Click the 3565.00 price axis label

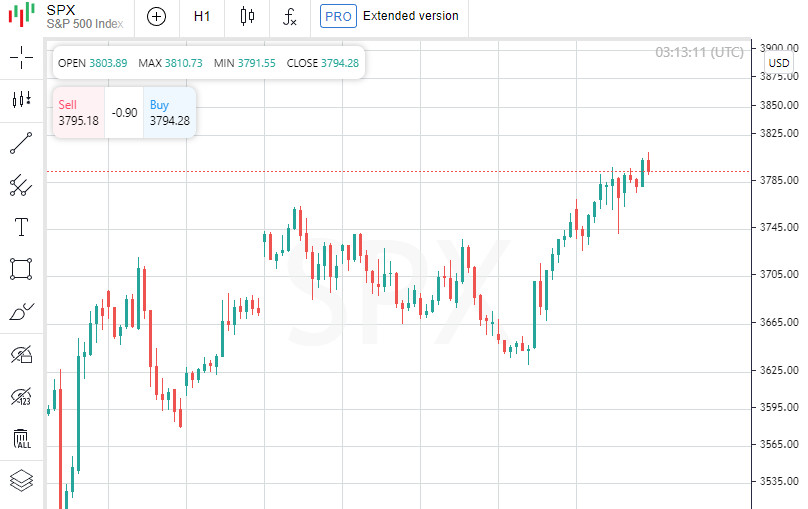(779, 444)
